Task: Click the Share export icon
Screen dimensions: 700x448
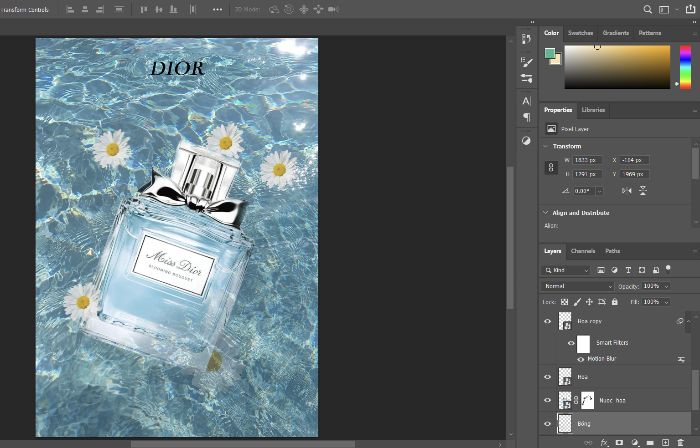Action: [690, 9]
